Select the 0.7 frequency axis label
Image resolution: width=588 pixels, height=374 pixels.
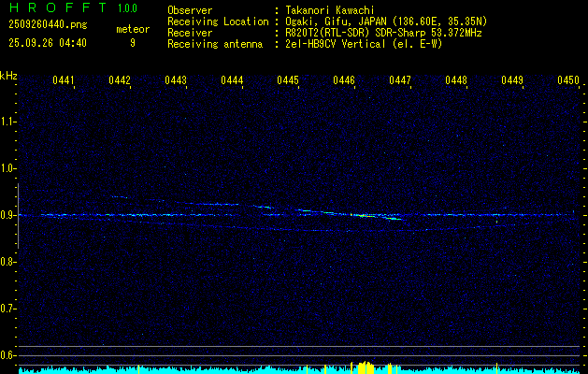pos(8,309)
